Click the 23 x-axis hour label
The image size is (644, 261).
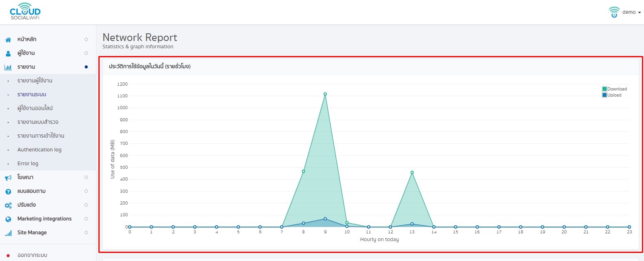pyautogui.click(x=629, y=232)
